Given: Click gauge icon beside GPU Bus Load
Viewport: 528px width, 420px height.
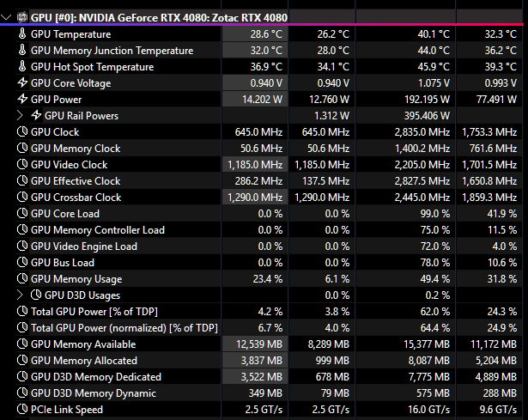Looking at the screenshot, I should click(22, 262).
